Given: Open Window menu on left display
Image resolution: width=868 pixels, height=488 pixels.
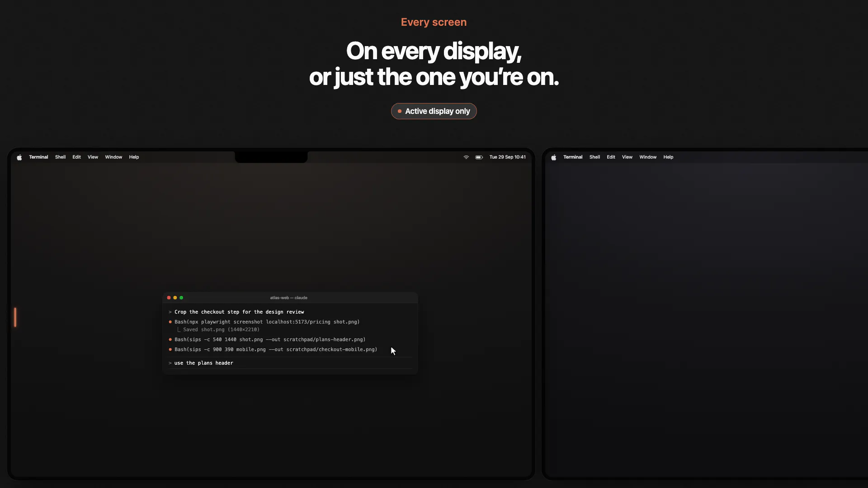Looking at the screenshot, I should (113, 157).
